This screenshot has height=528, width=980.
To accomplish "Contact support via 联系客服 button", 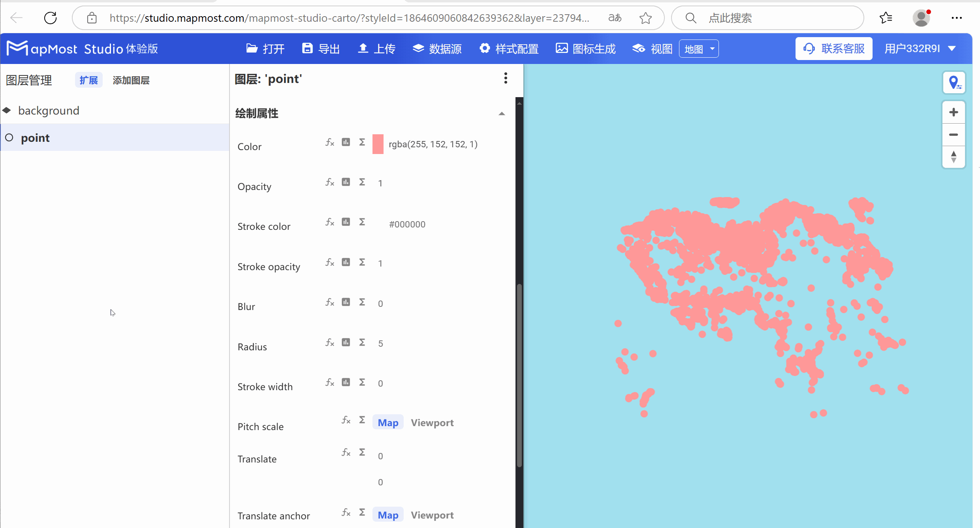I will [833, 48].
